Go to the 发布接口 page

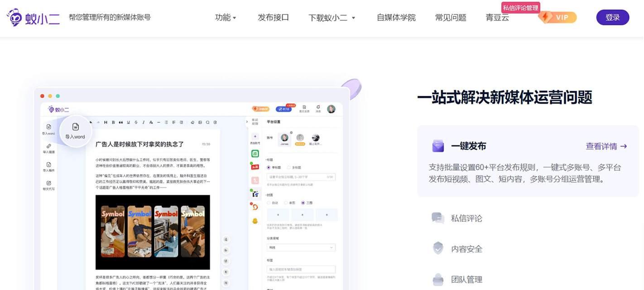point(273,18)
